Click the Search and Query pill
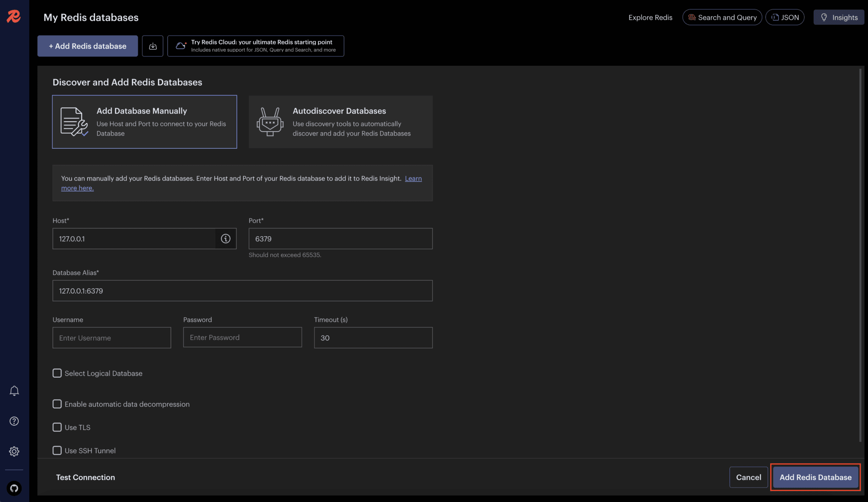The image size is (868, 502). click(722, 17)
